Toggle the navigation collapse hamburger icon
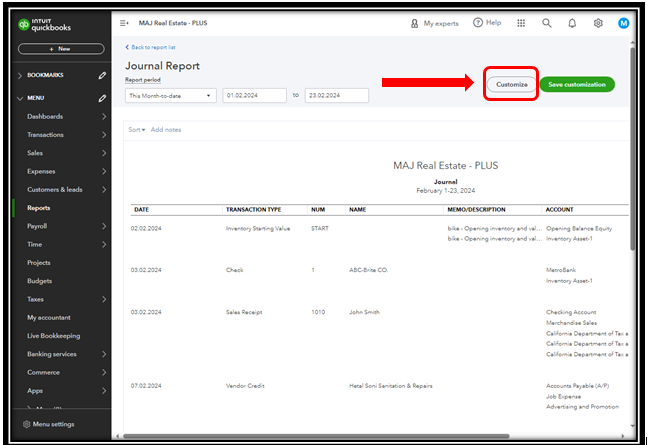This screenshot has height=445, width=649. coord(124,23)
